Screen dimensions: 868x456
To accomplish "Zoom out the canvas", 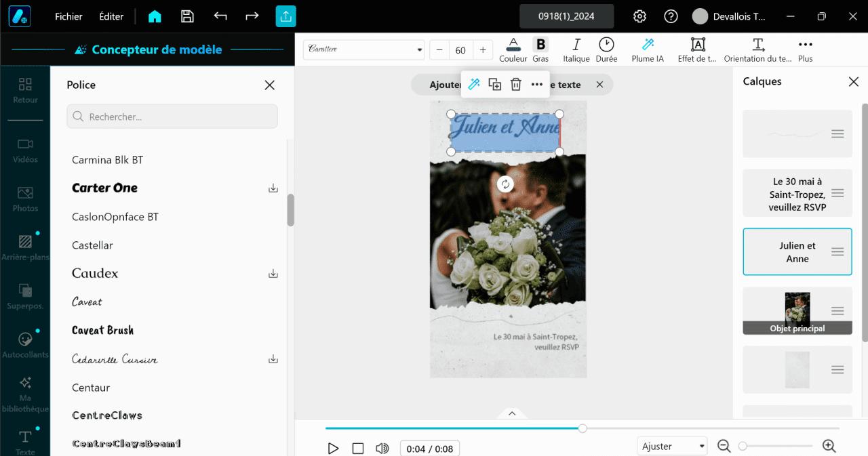I will 724,446.
